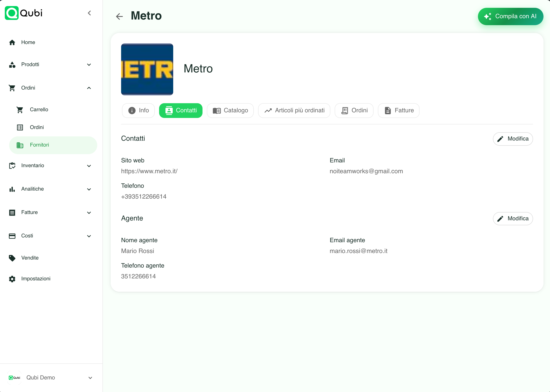Click the Impostazioni gear icon
Viewport: 550px width, 392px height.
pos(12,279)
